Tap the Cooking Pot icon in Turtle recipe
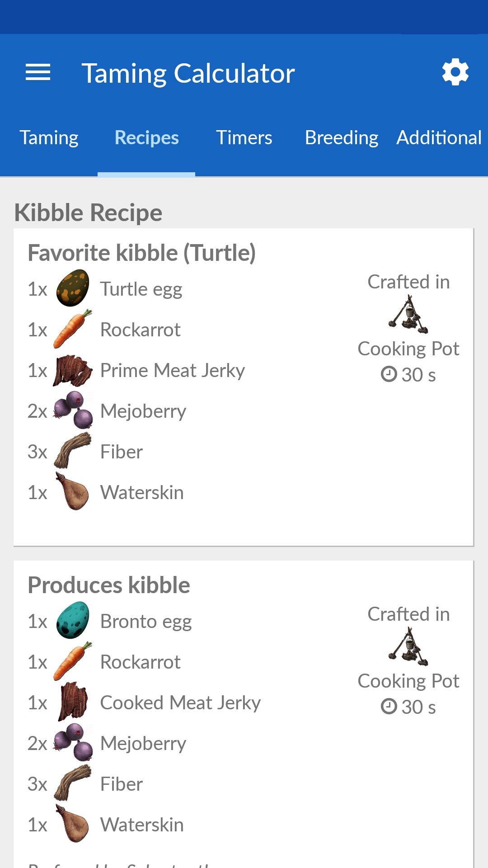The width and height of the screenshot is (488, 868). point(408,314)
